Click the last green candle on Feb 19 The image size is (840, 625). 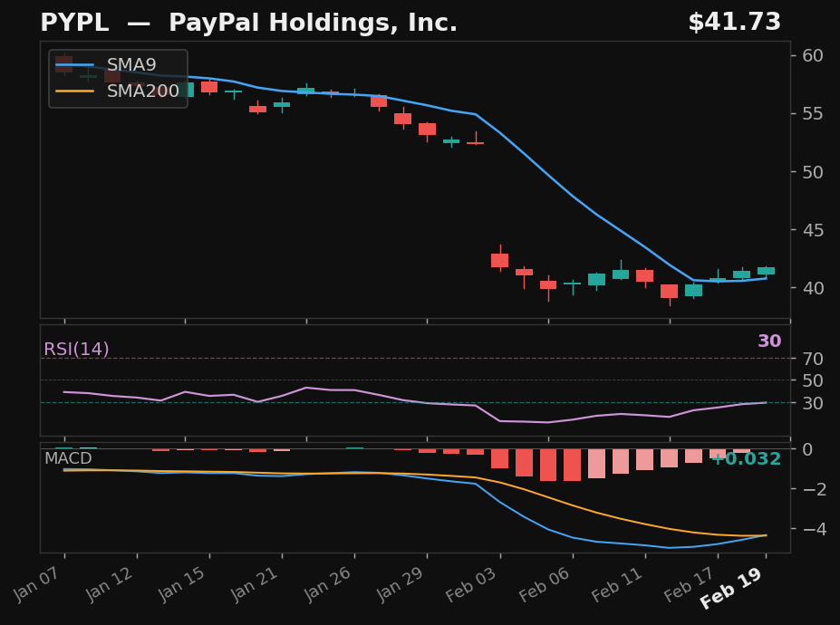[766, 271]
